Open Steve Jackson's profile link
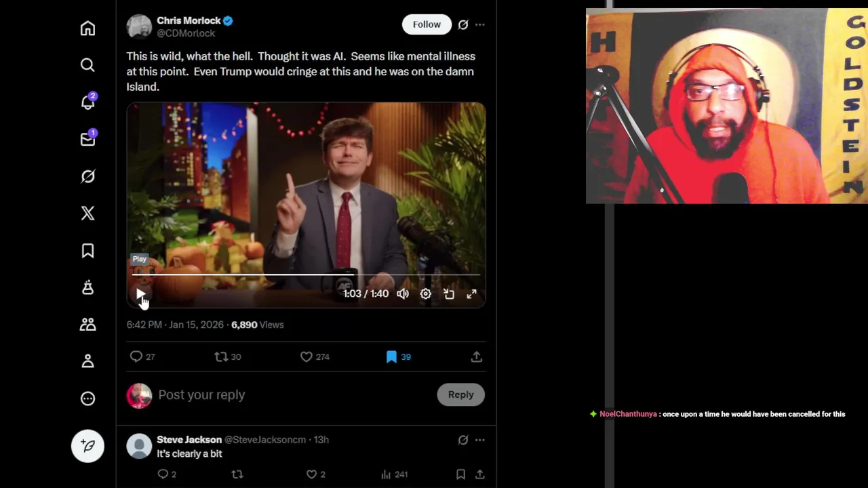 189,439
